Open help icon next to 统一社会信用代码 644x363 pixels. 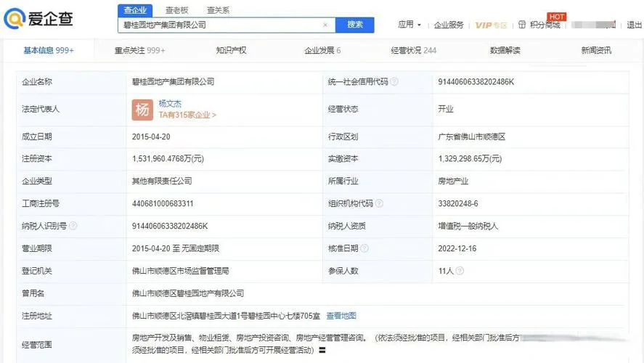(x=394, y=82)
